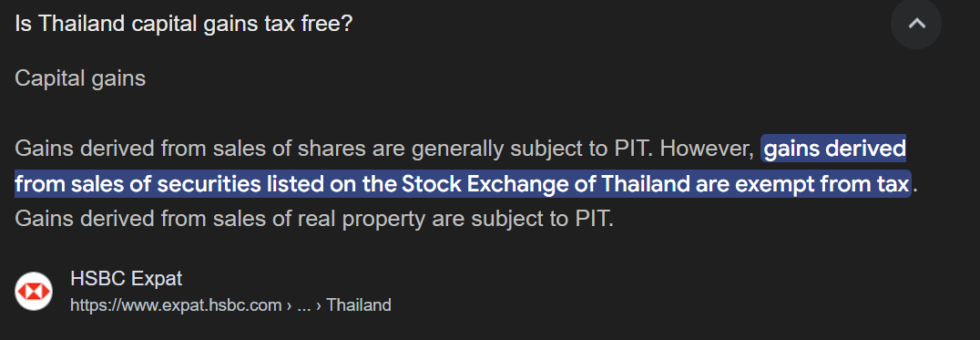Click the '...' ellipsis in the breadcrumb

[x=304, y=305]
